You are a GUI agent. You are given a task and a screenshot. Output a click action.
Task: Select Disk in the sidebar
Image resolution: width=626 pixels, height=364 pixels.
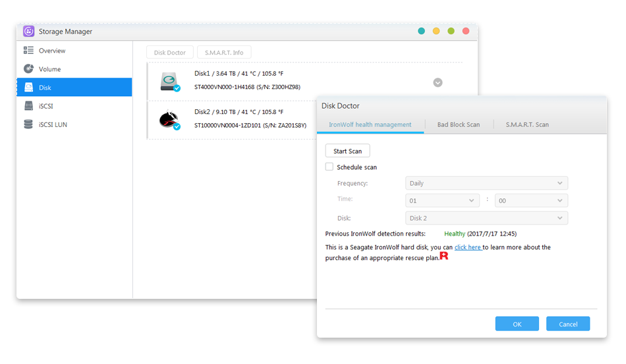pos(74,88)
